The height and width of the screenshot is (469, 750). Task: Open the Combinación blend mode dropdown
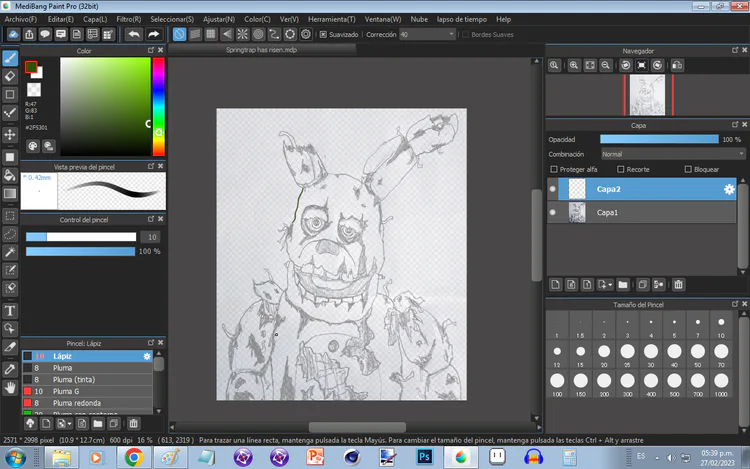tap(672, 154)
